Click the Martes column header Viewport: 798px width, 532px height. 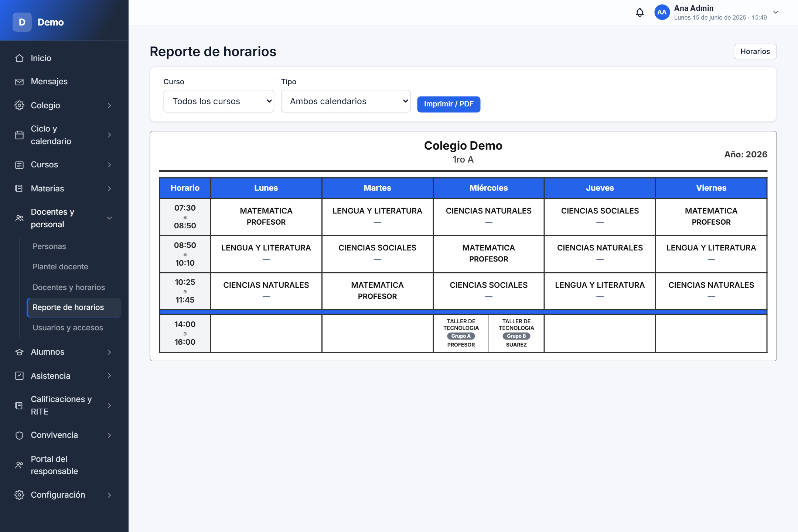(377, 188)
